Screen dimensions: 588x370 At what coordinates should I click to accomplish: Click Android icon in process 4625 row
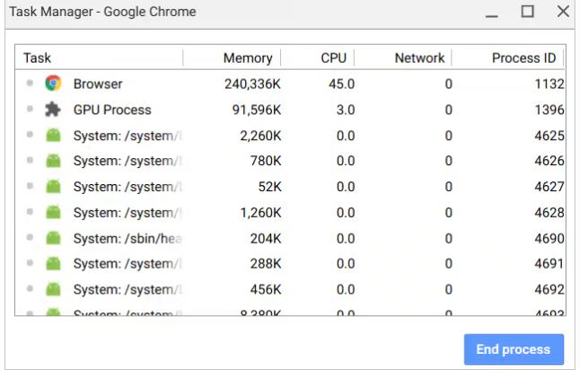click(53, 135)
